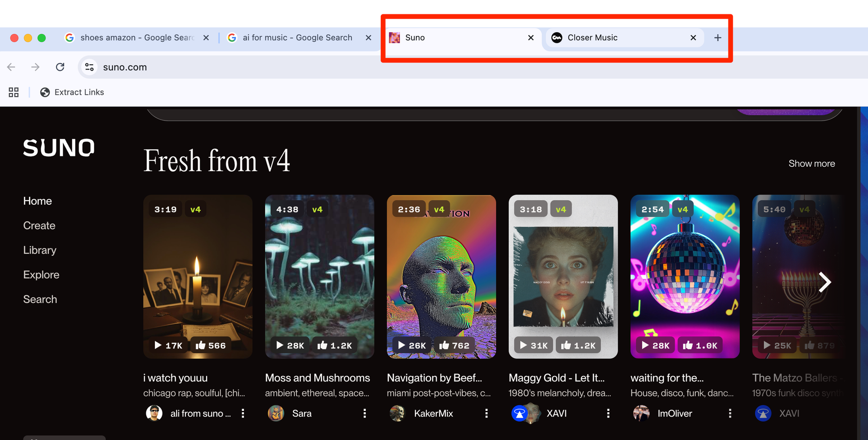Click ambient, ethereal, space genre tags

(317, 393)
